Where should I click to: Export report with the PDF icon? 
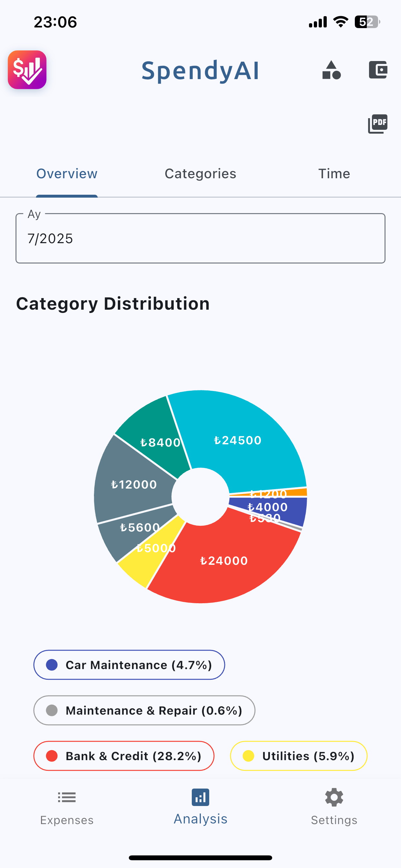point(378,124)
